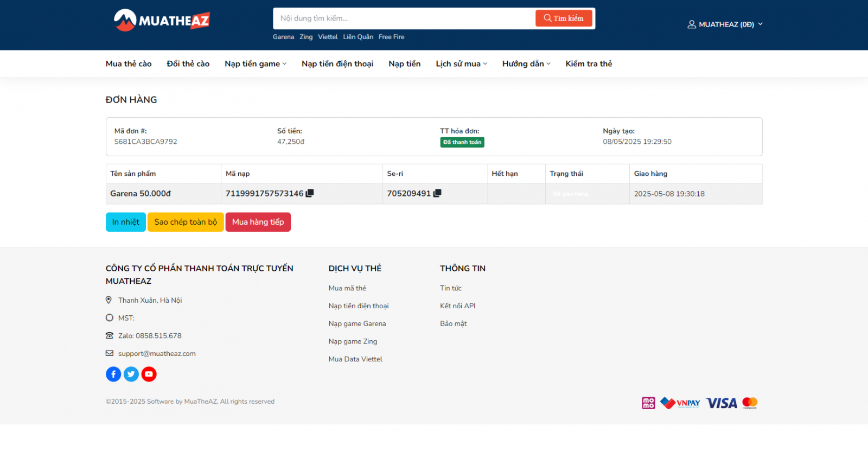The image size is (868, 471).
Task: Click the In nhiệt button
Action: pos(126,222)
